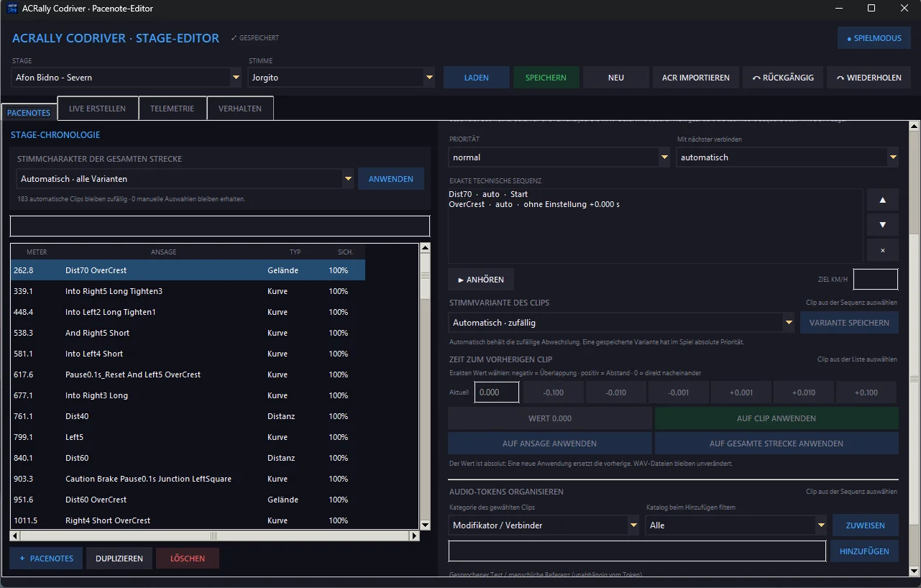This screenshot has width=921, height=588.
Task: Click 'Auf Clip anwenden'
Action: pyautogui.click(x=776, y=418)
